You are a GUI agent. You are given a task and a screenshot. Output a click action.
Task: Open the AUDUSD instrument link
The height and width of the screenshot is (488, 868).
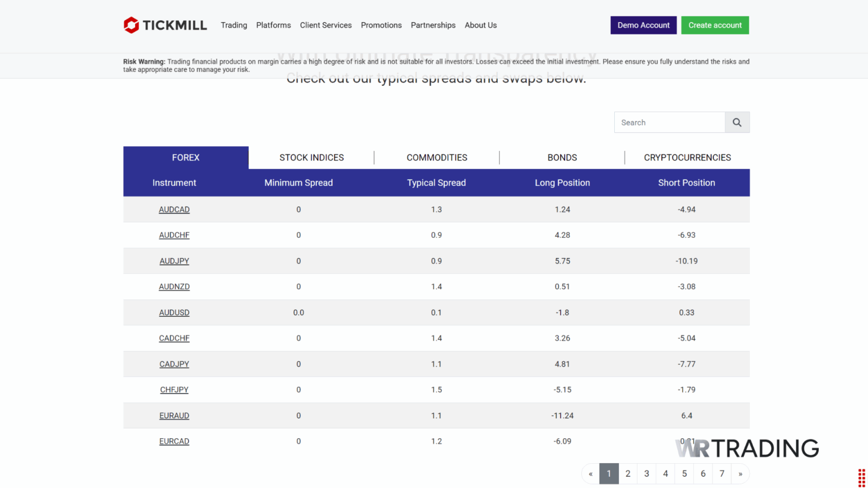click(174, 312)
